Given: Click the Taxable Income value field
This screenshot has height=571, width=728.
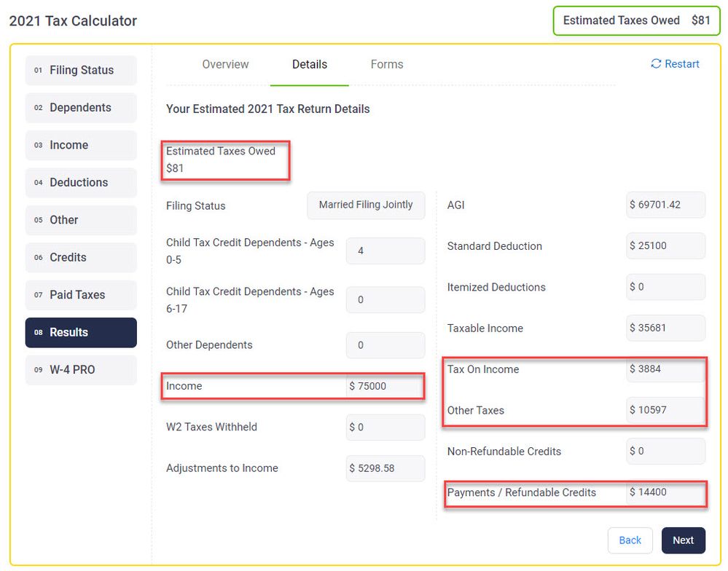Looking at the screenshot, I should click(x=665, y=328).
